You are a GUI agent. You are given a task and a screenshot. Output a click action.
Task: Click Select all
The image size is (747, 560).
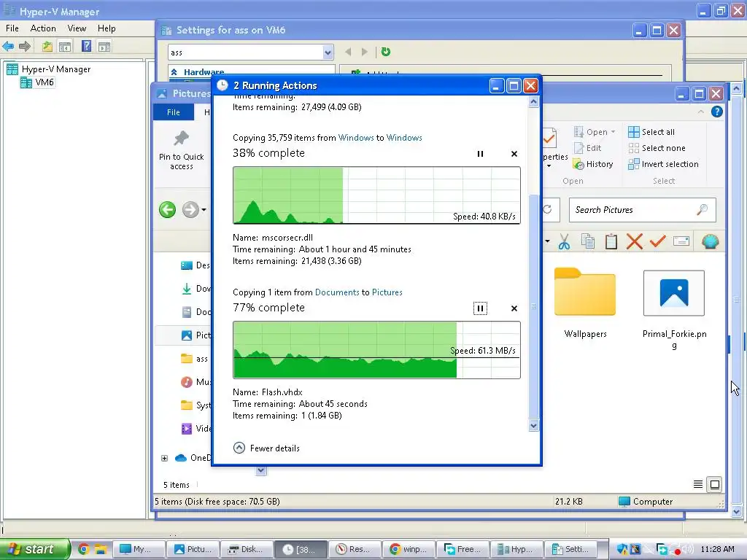click(x=651, y=132)
